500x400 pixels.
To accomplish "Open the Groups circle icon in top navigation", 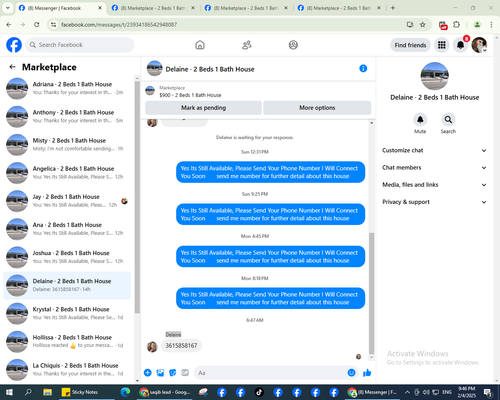I will [293, 45].
